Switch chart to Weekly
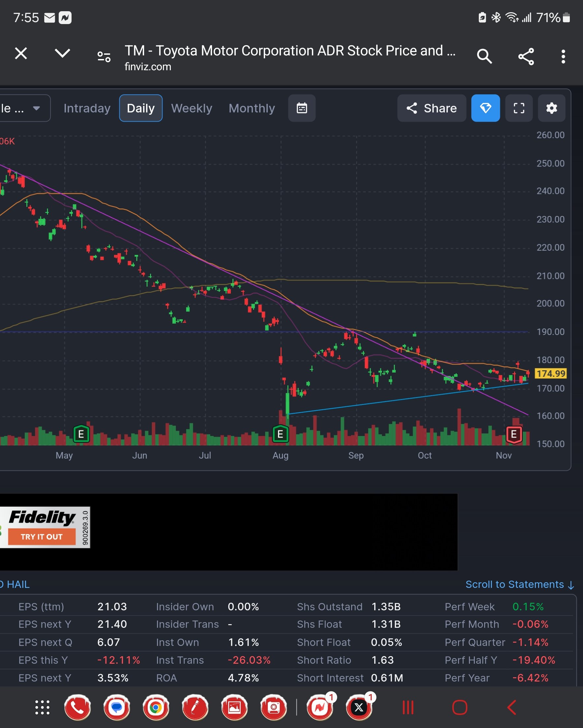583x728 pixels. (192, 108)
